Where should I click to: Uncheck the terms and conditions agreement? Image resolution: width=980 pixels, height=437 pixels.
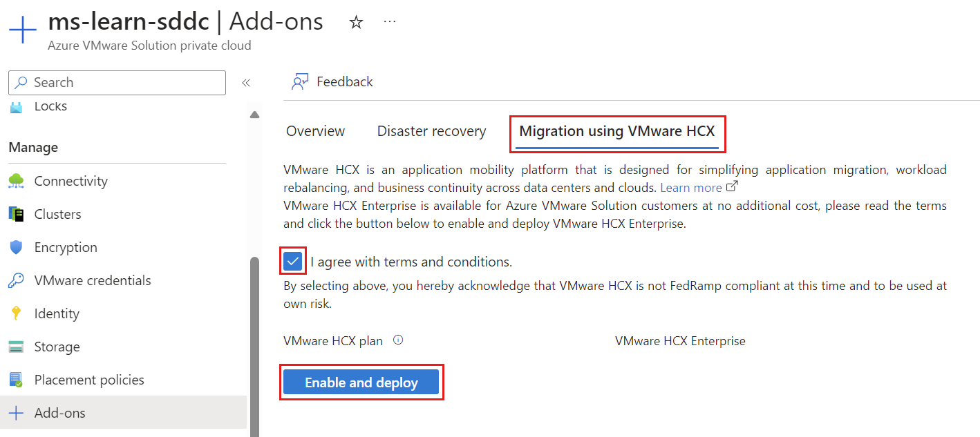point(293,260)
